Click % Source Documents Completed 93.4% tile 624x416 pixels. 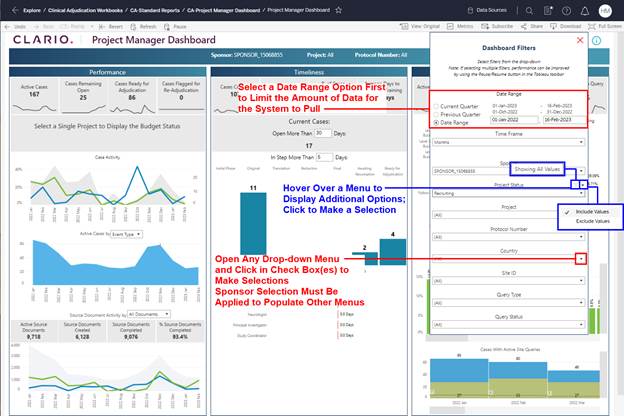(x=180, y=331)
